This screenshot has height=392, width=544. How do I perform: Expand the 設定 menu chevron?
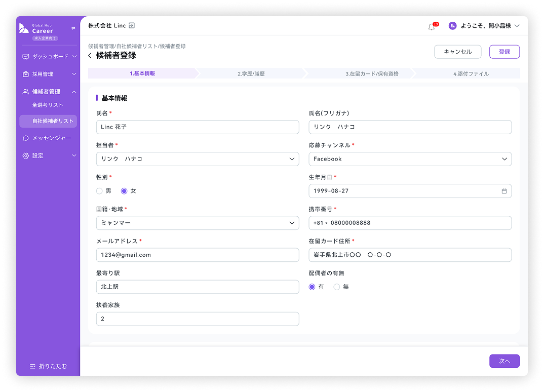[74, 156]
